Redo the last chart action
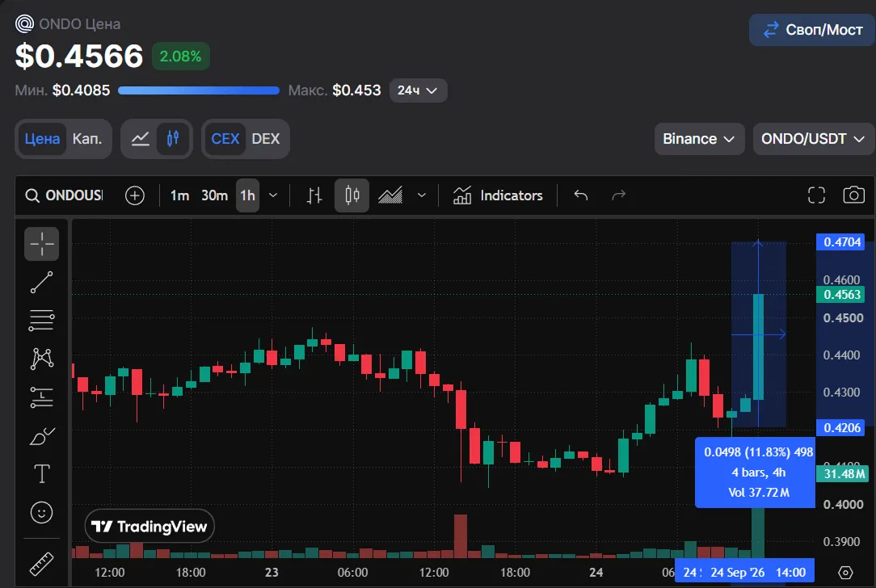The height and width of the screenshot is (588, 876). (x=618, y=195)
